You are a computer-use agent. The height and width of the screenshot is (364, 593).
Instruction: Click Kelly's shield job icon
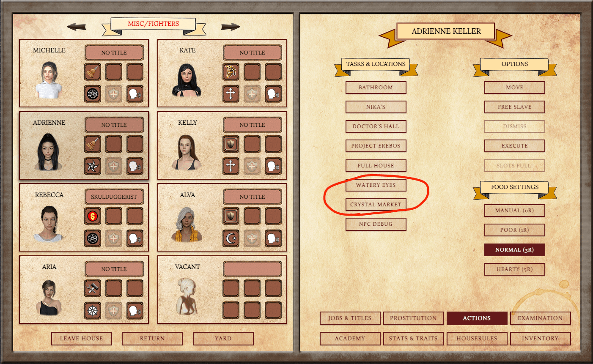231,144
